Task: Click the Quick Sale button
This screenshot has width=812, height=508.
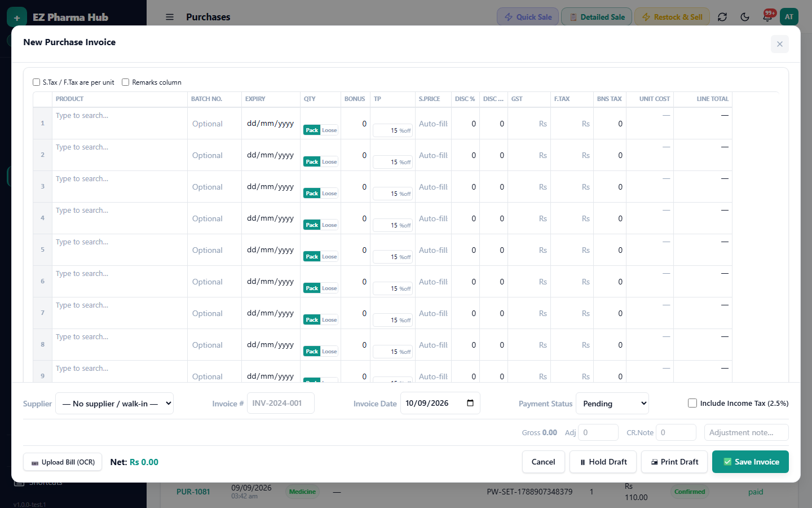Action: (528, 17)
